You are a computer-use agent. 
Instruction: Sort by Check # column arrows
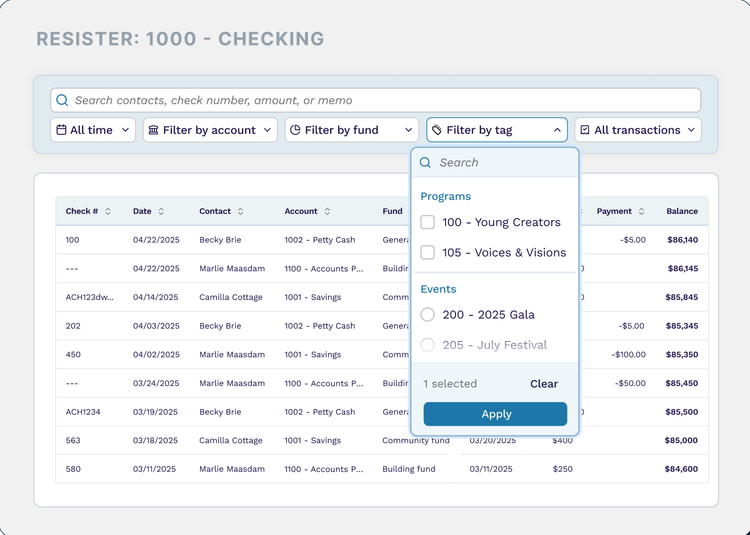(x=108, y=212)
